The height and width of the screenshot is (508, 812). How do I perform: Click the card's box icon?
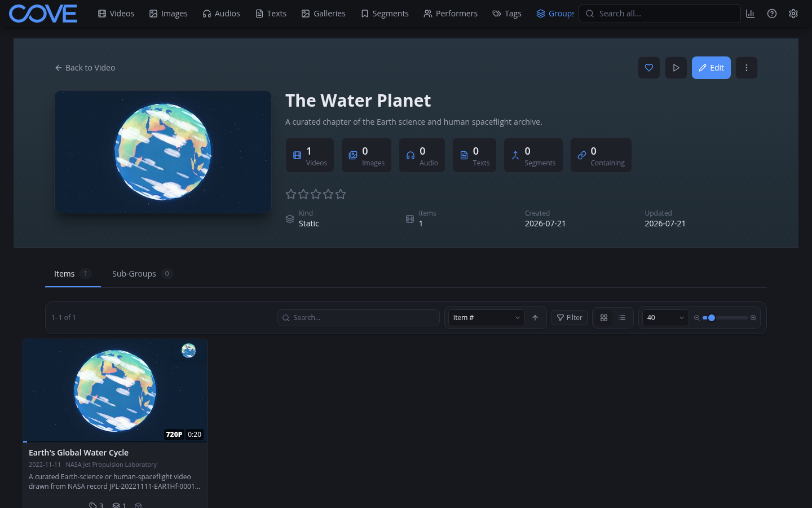point(138,505)
